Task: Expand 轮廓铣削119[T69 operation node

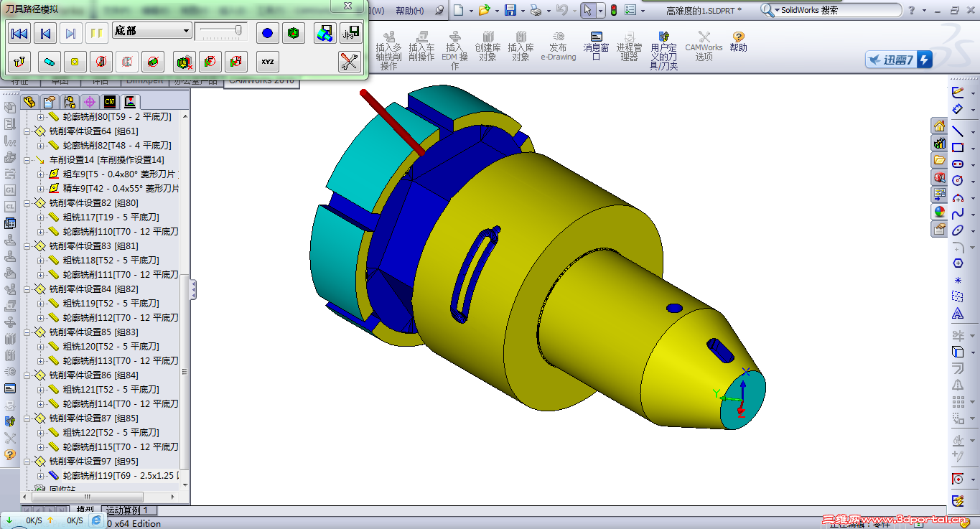Action: tap(40, 476)
